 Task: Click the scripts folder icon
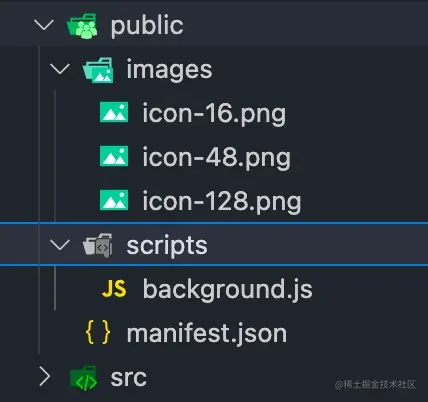98,245
